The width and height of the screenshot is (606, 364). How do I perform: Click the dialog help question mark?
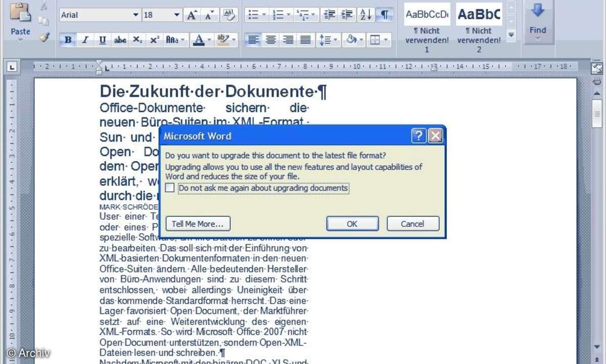click(418, 135)
